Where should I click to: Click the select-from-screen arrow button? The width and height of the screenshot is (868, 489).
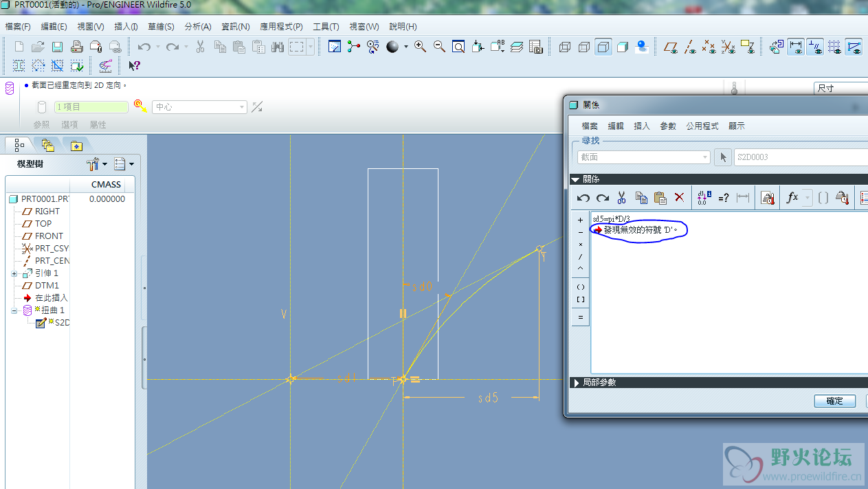(722, 157)
